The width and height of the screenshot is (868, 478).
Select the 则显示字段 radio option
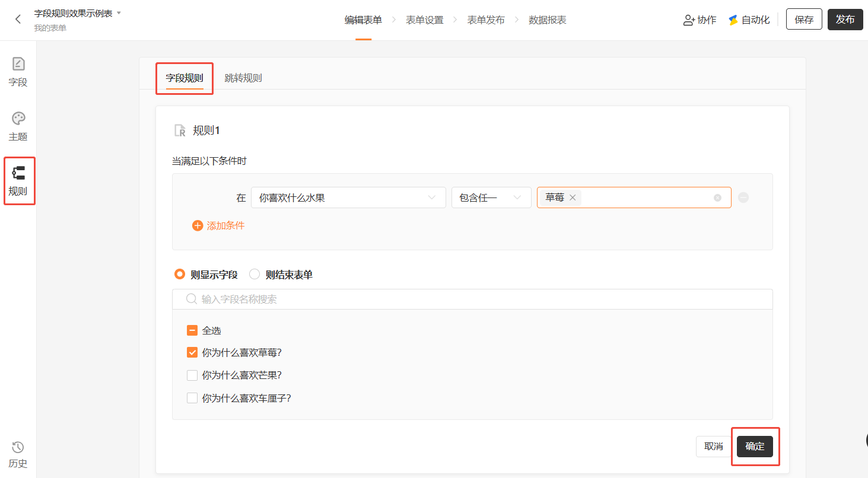click(x=180, y=274)
